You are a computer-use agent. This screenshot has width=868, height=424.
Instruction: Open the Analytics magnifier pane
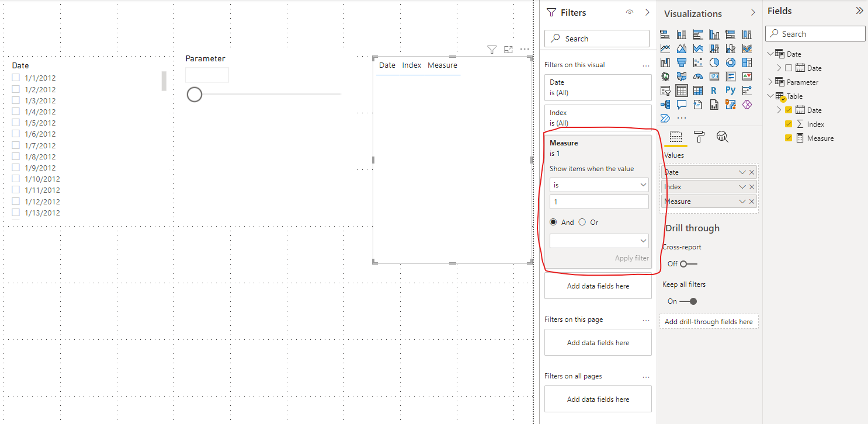tap(722, 136)
